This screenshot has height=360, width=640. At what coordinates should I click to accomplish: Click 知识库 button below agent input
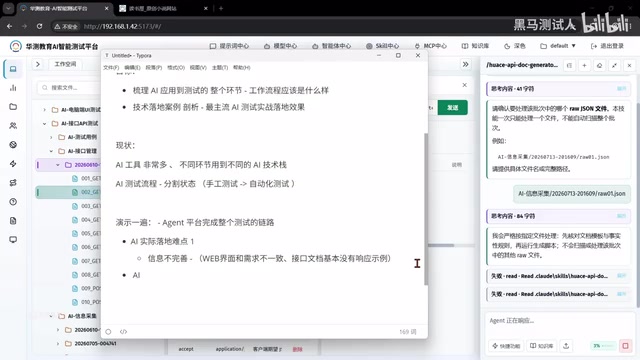pos(541,346)
